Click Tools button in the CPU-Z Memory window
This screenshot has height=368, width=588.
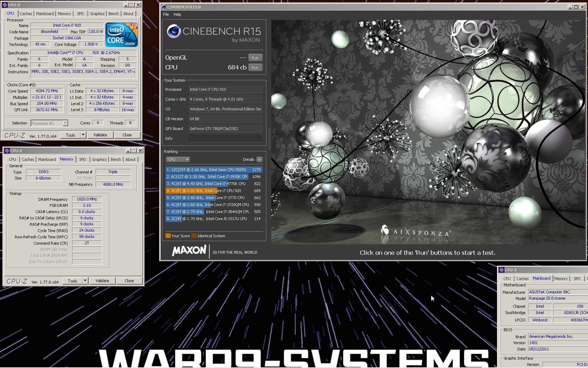72,281
